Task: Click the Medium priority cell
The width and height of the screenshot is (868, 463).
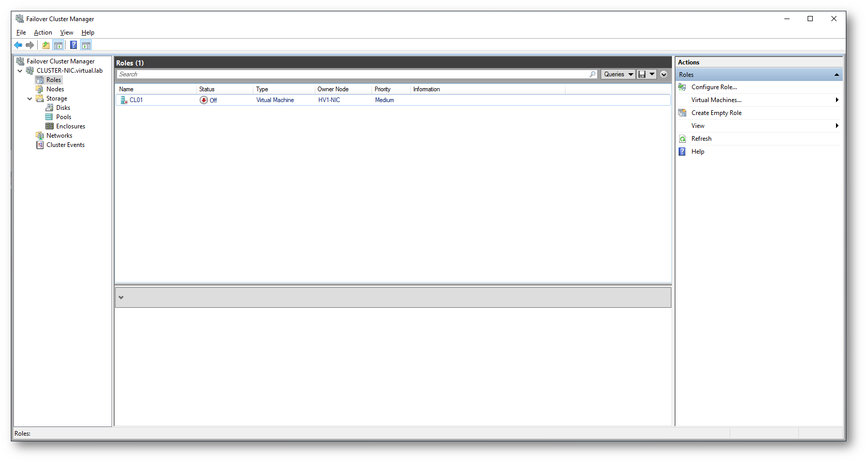Action: [384, 100]
